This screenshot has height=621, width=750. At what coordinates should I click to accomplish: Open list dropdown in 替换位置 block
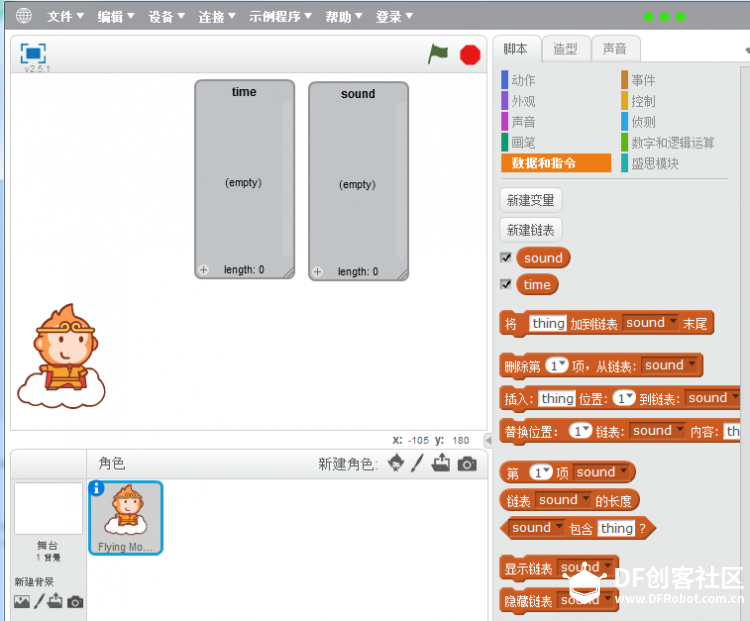(x=658, y=431)
